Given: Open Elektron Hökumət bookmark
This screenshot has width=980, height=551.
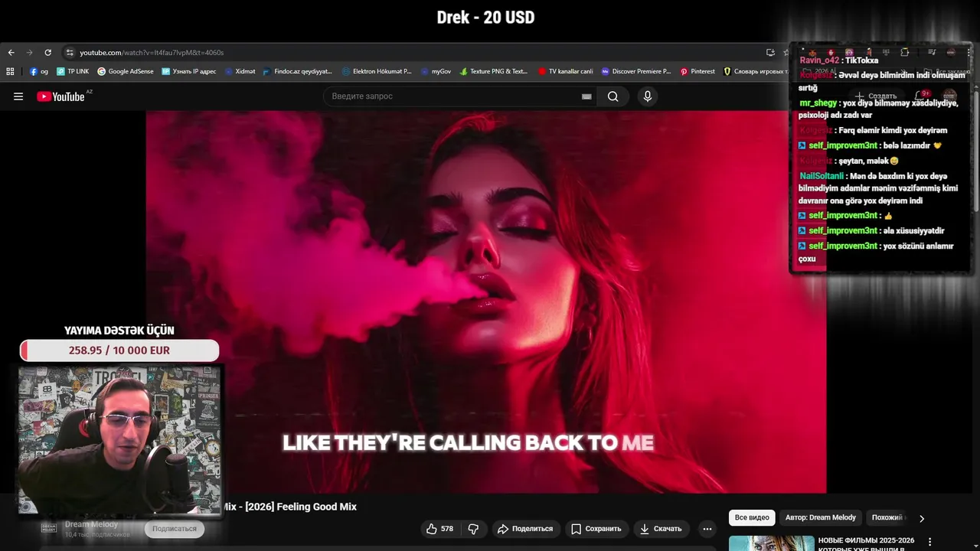Looking at the screenshot, I should (377, 71).
